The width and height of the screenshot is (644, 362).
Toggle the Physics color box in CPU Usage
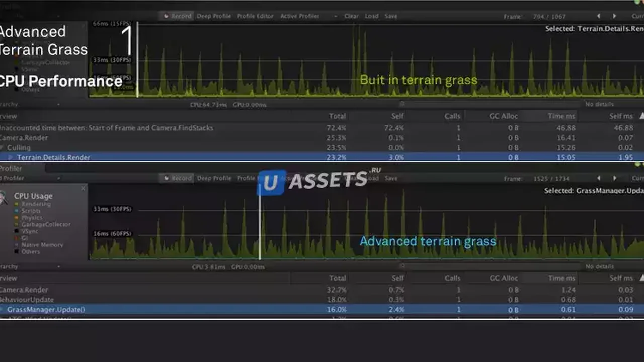pos(17,218)
